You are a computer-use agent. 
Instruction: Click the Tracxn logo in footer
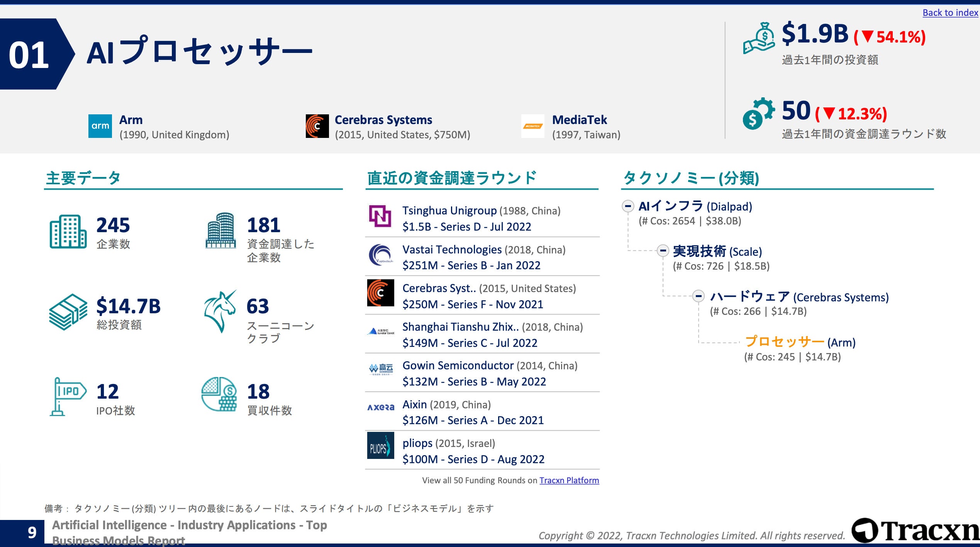coord(915,530)
